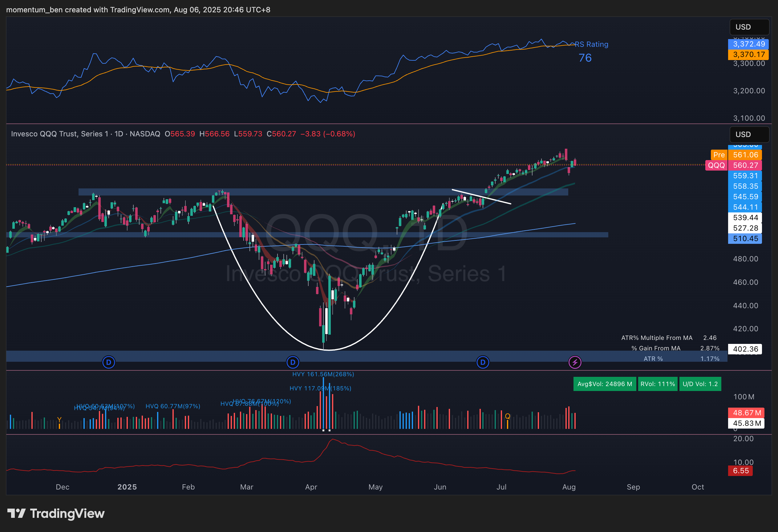Click the orange Y marker in volume pane
This screenshot has width=778, height=532.
point(59,420)
